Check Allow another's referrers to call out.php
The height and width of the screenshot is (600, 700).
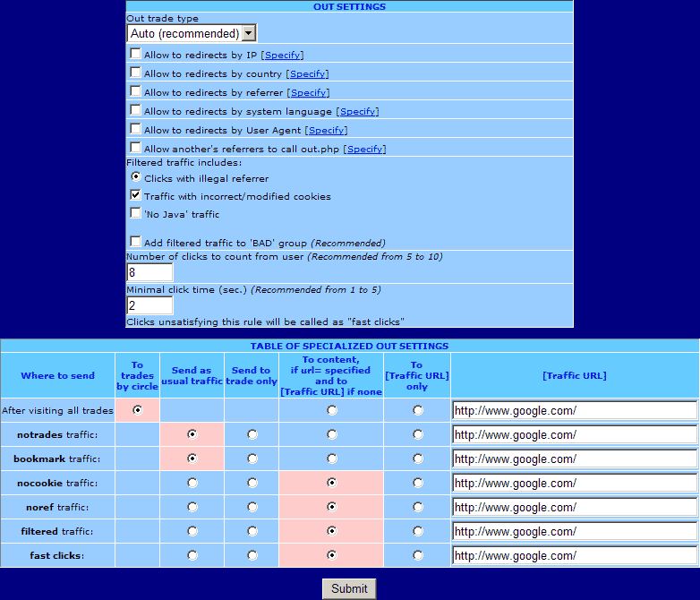coord(135,148)
